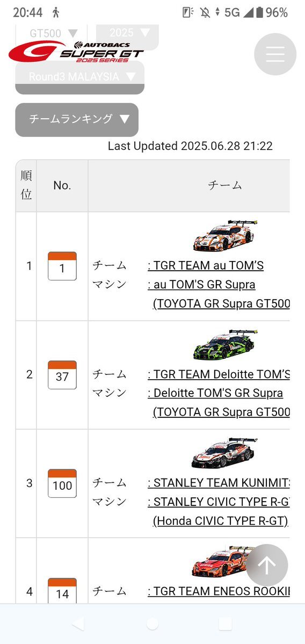Open the hamburger menu
Screen dimensions: 305x644
tap(275, 54)
